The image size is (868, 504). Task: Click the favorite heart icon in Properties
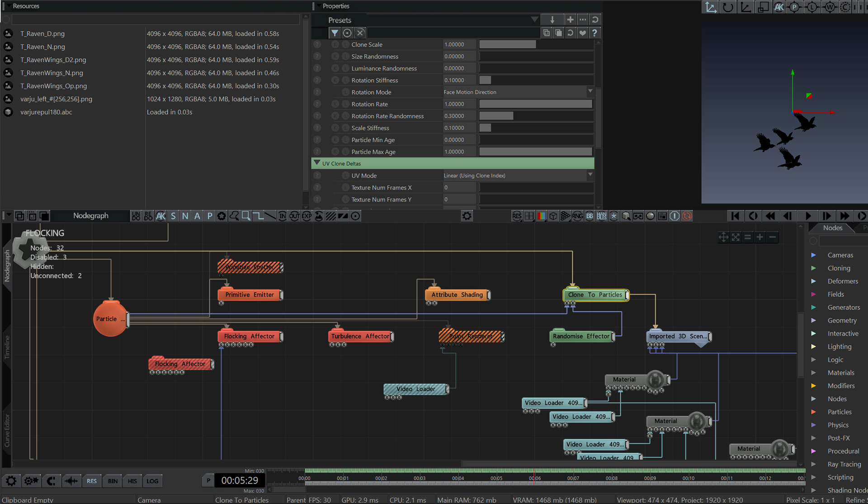[582, 33]
